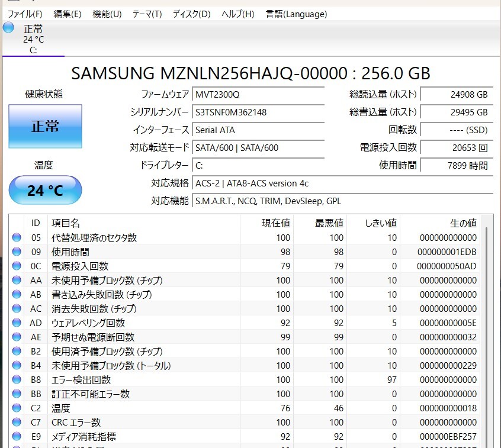The image size is (501, 448).
Task: Click status icon for AD ウェアレベリング回数
Action: coord(17,323)
